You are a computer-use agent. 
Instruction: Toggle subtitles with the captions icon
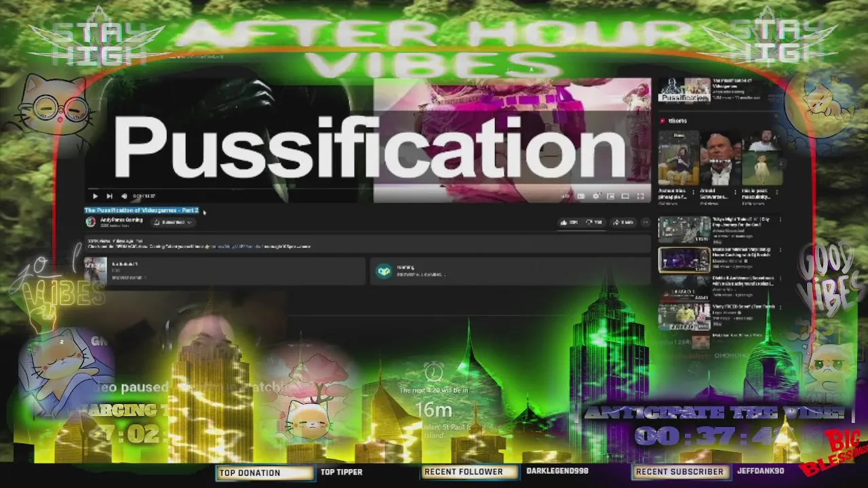tap(581, 197)
